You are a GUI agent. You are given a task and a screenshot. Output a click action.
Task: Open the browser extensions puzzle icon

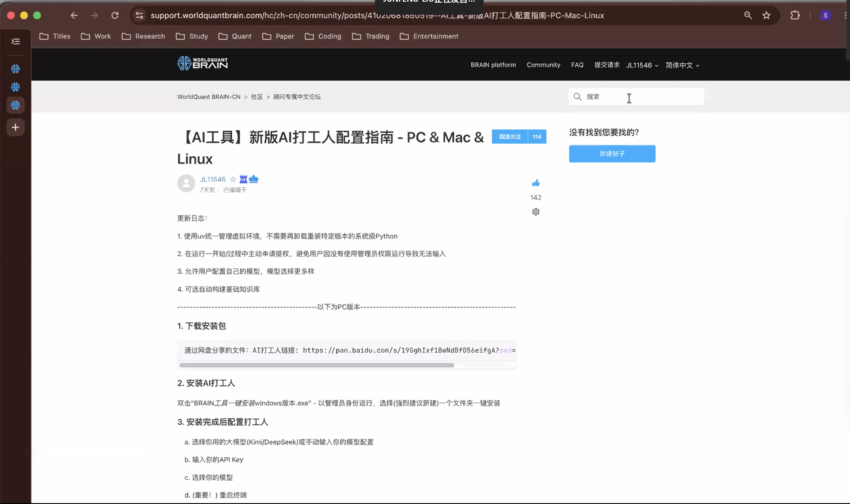pos(795,16)
